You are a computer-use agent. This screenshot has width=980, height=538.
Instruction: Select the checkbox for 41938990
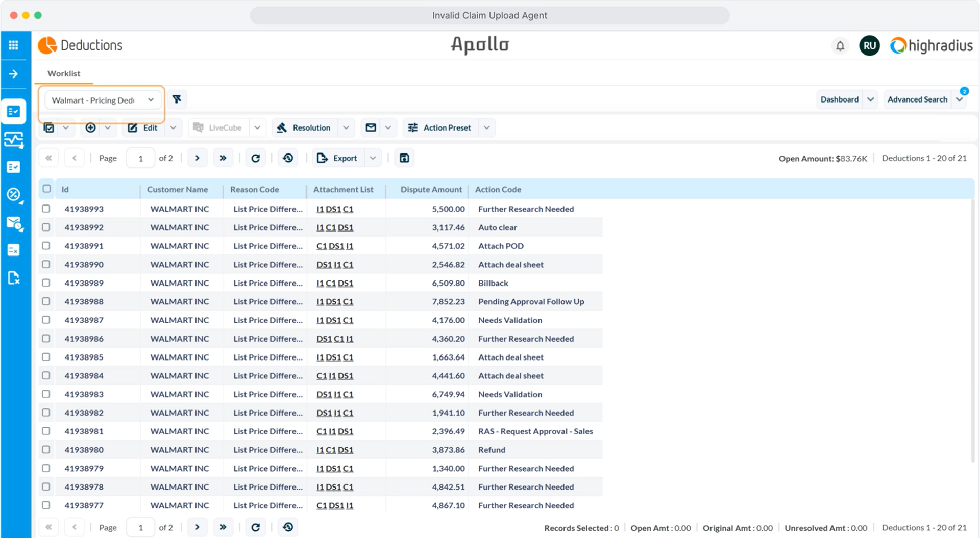click(46, 264)
